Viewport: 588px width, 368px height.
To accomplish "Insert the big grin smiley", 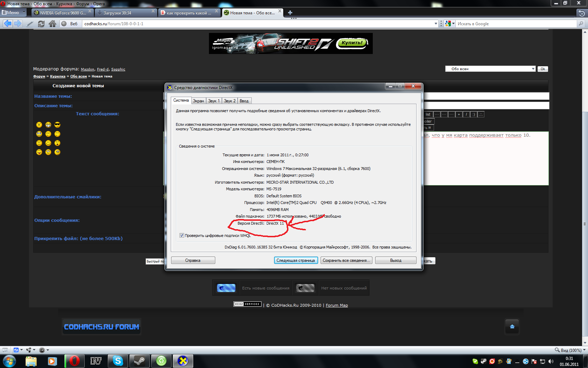I will pos(48,125).
